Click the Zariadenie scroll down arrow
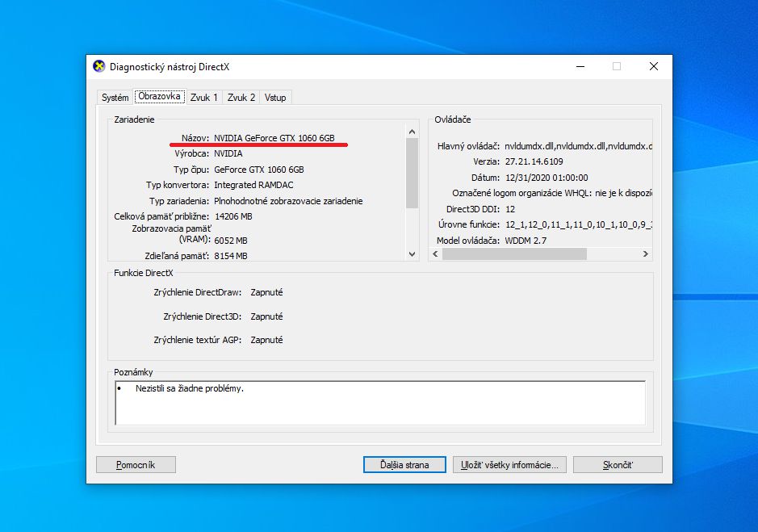Image resolution: width=758 pixels, height=532 pixels. coord(412,254)
